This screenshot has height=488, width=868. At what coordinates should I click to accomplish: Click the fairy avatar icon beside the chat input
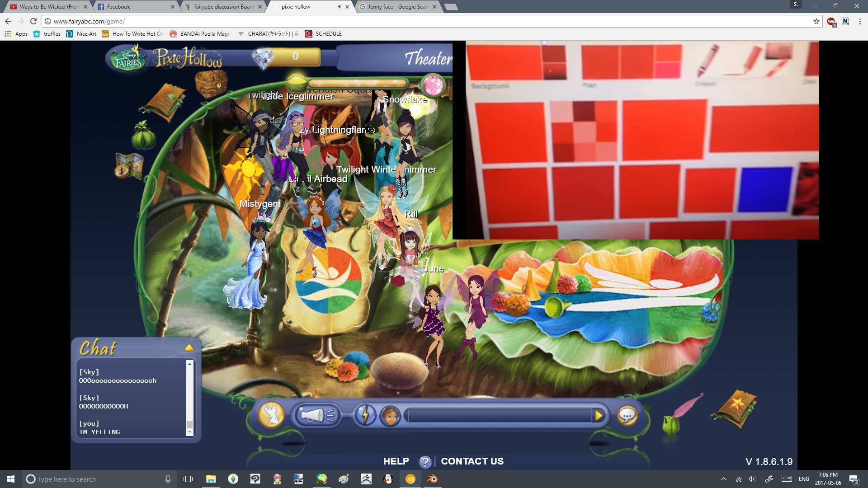point(390,414)
